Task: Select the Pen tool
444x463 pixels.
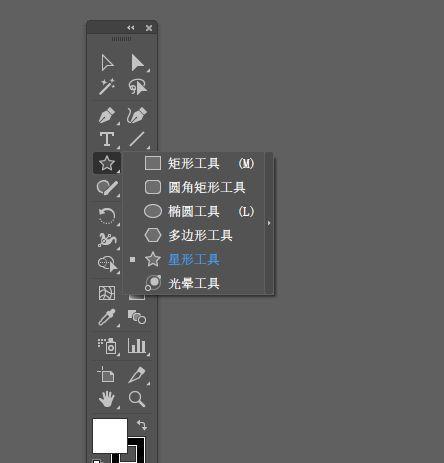Action: tap(107, 115)
